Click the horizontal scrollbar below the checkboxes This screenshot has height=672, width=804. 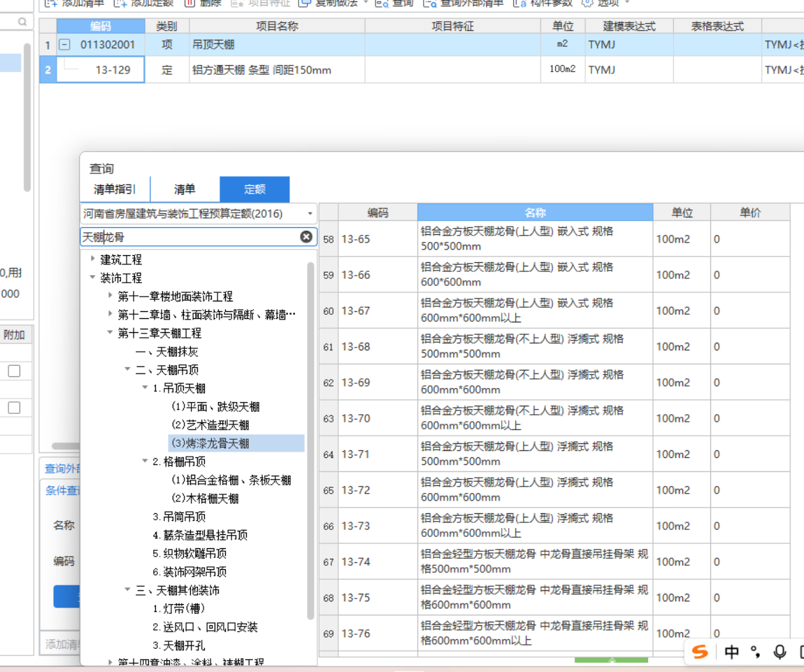pyautogui.click(x=66, y=445)
